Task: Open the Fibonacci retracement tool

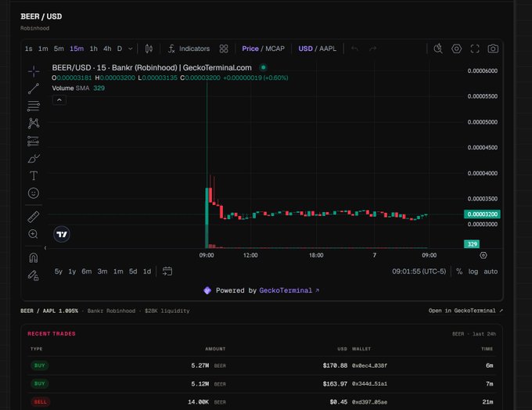Action: click(34, 106)
